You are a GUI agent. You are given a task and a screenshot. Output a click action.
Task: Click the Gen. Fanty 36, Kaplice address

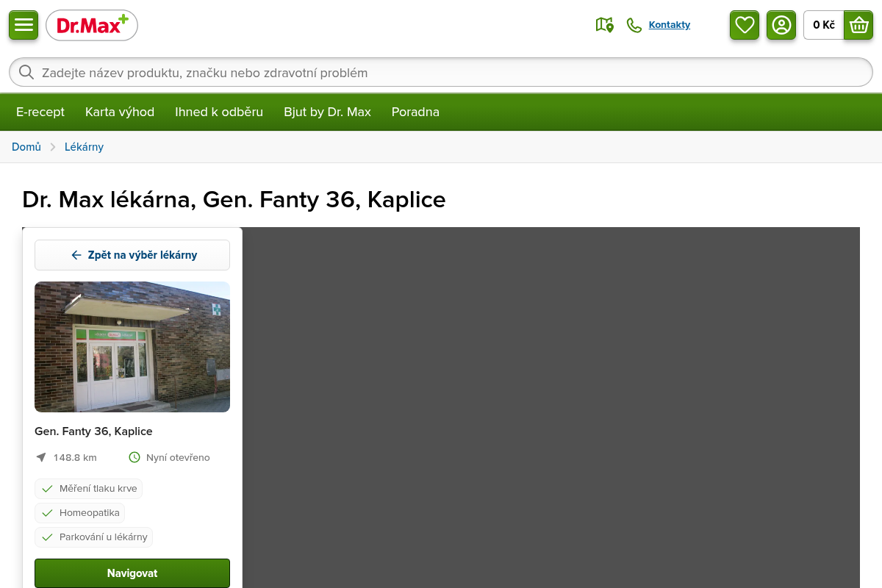click(x=93, y=431)
